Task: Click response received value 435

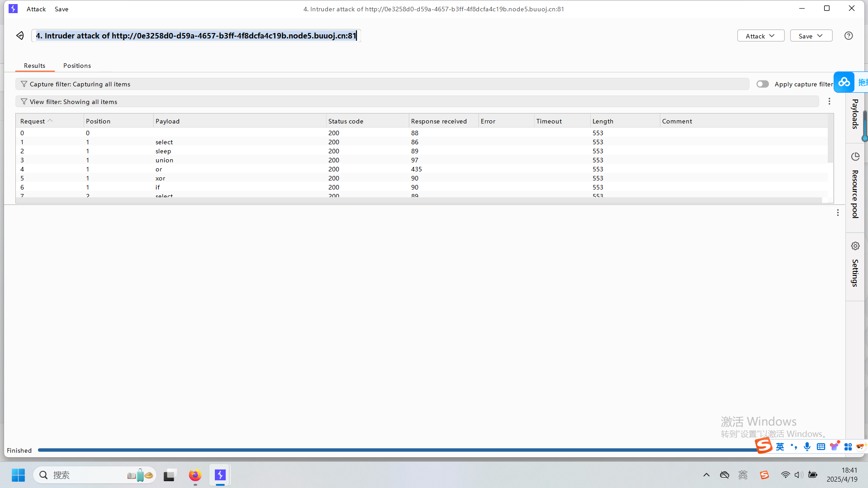Action: tap(416, 169)
